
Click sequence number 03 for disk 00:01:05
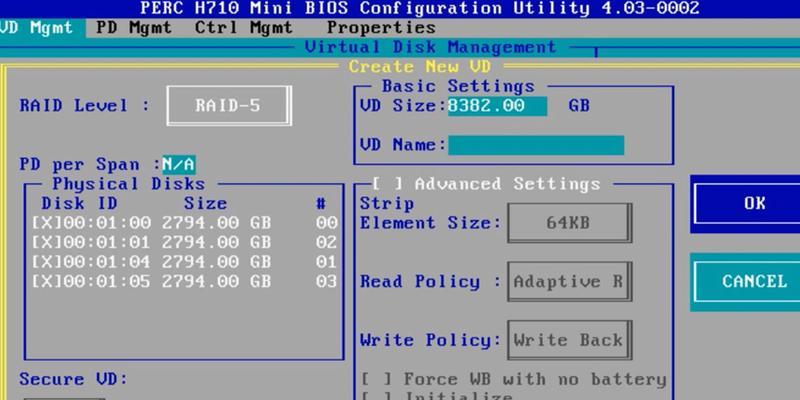click(326, 282)
